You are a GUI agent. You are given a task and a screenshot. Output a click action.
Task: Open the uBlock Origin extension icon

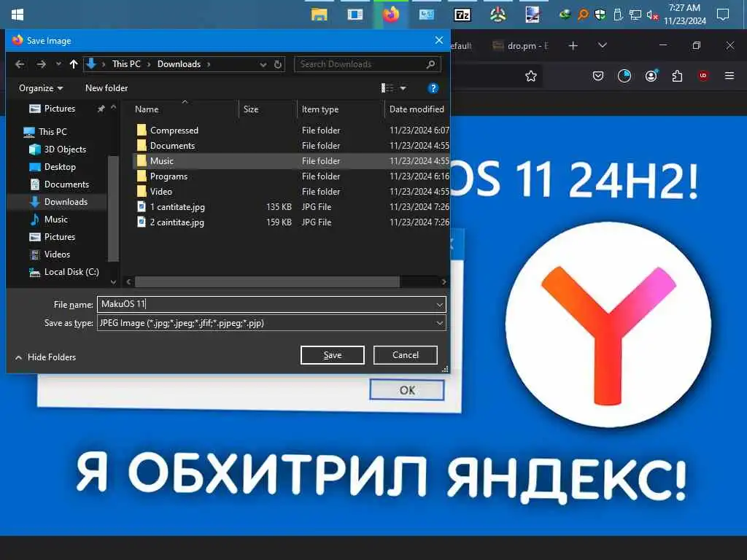[x=703, y=76]
